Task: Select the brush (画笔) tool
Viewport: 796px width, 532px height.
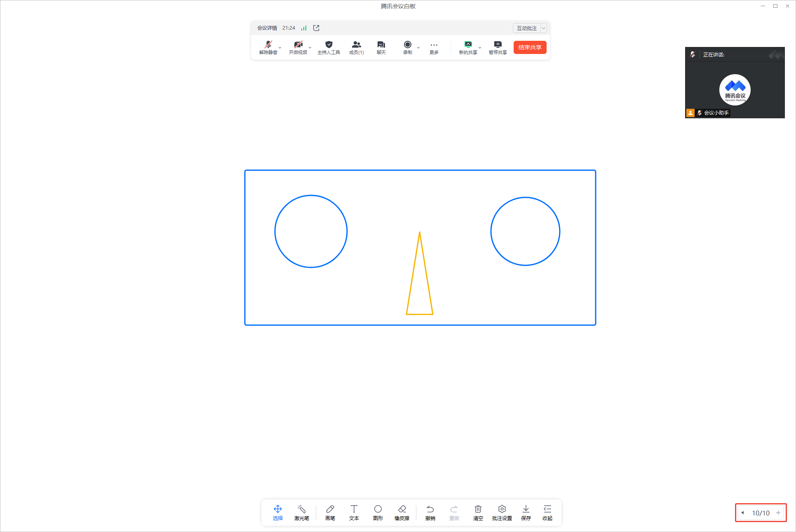Action: (330, 512)
